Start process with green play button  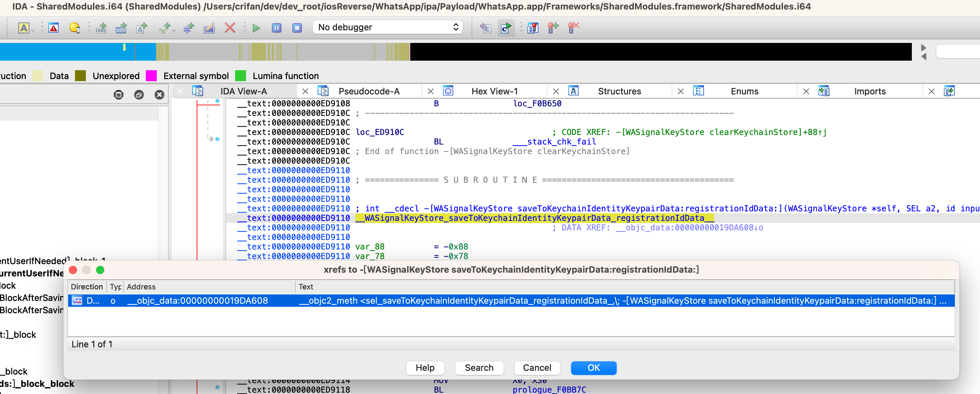click(x=256, y=28)
